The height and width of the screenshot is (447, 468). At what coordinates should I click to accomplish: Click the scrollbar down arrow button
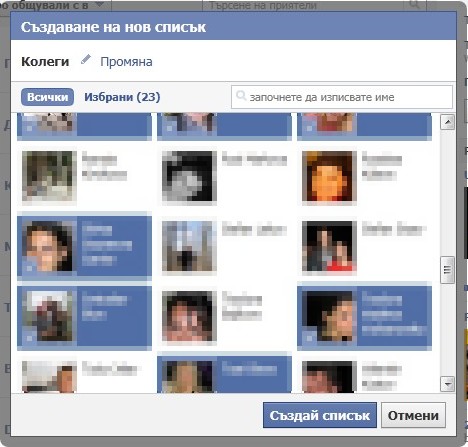pos(447,384)
